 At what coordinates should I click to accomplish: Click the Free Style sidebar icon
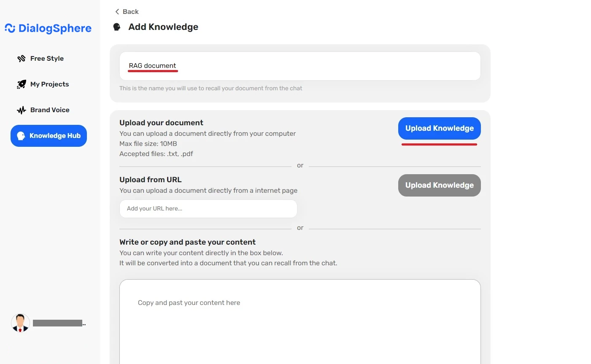click(21, 58)
